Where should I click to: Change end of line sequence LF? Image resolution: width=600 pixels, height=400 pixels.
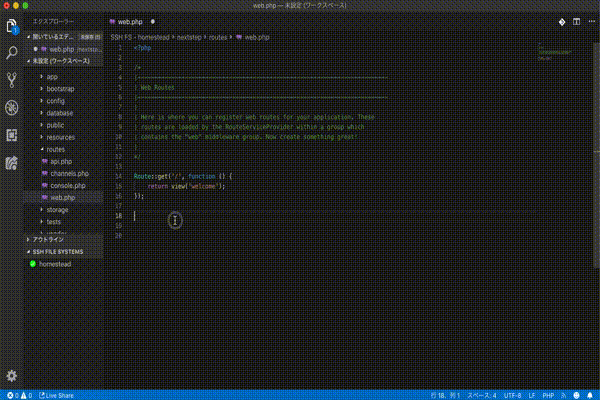[532, 395]
